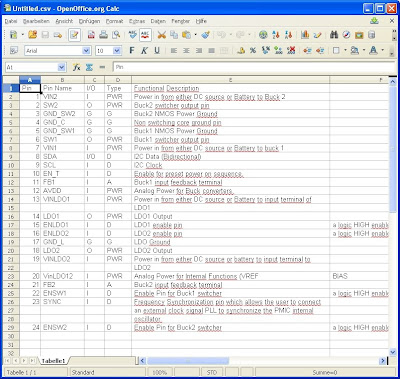Click the Sum sigma icon
This screenshot has height=379, width=400.
pyautogui.click(x=89, y=67)
